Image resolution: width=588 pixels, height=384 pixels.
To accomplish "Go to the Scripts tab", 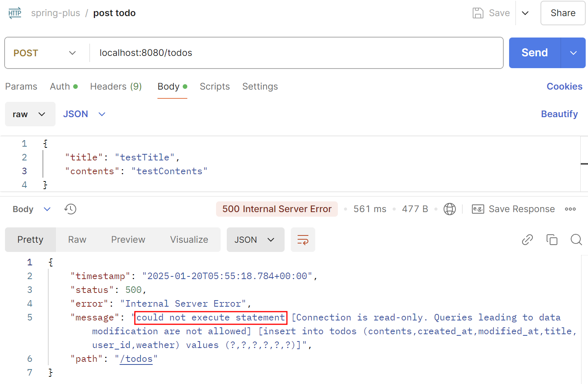I will pyautogui.click(x=215, y=87).
